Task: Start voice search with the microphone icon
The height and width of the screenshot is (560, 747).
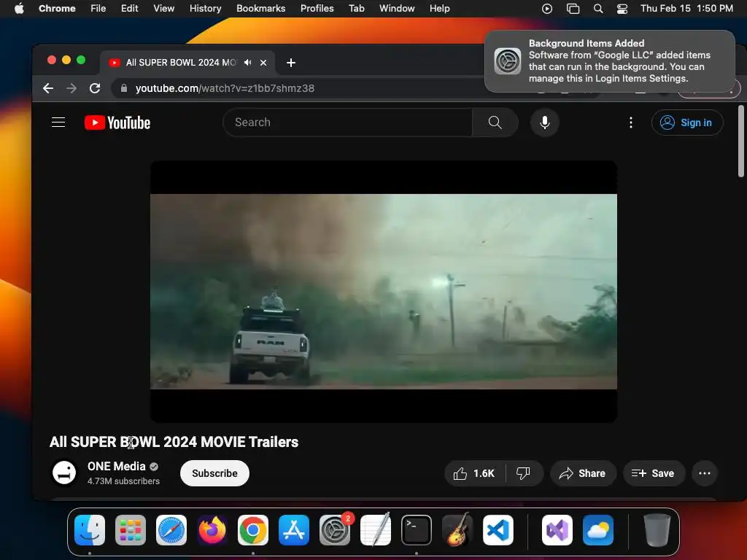Action: coord(544,122)
